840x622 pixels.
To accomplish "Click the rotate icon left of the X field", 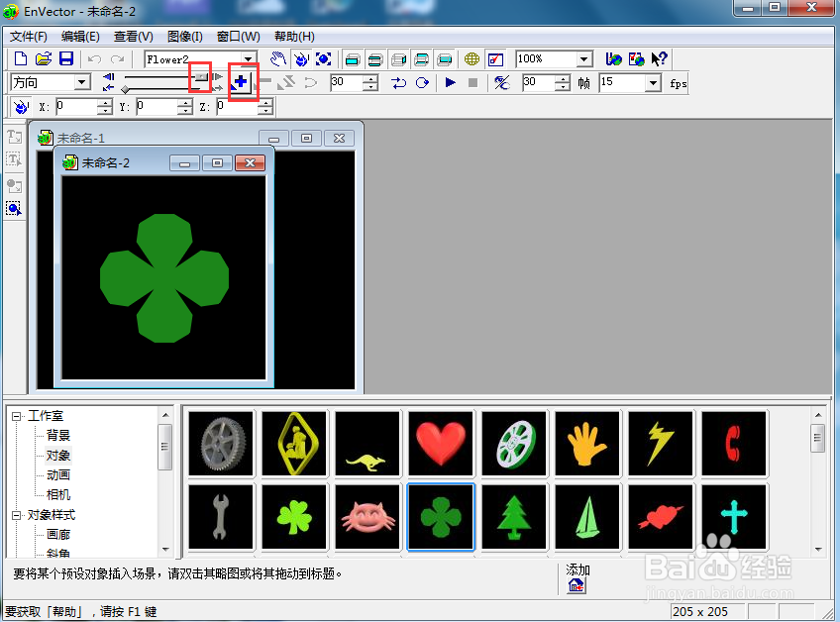I will 21,107.
